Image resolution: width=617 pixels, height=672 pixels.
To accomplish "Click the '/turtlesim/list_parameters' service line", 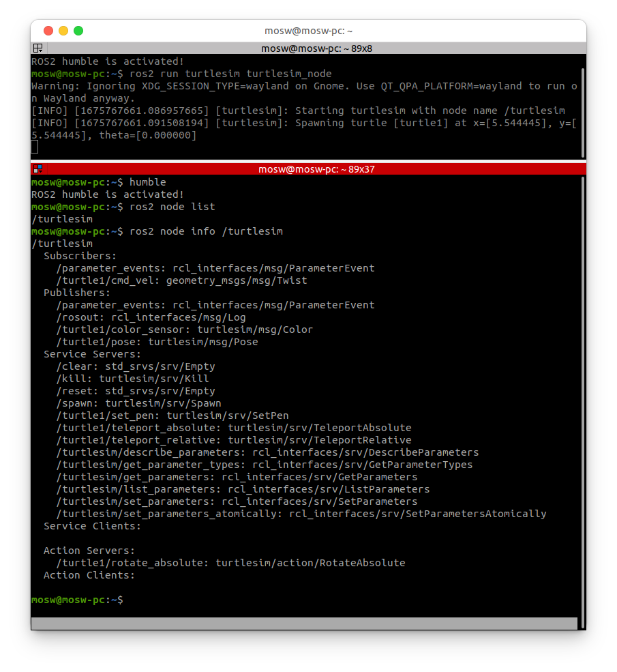I will click(x=243, y=489).
